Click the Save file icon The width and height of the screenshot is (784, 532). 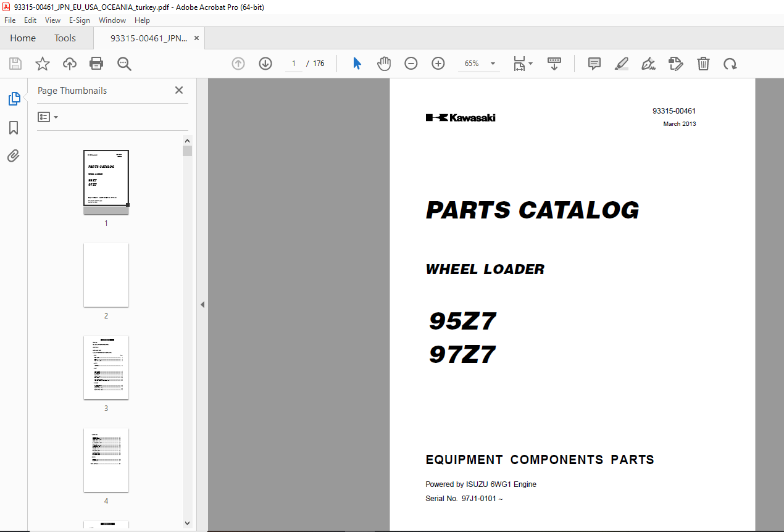click(15, 64)
